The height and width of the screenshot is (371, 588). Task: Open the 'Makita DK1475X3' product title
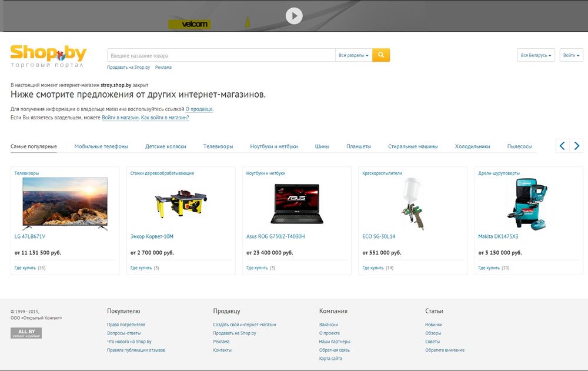click(x=499, y=237)
